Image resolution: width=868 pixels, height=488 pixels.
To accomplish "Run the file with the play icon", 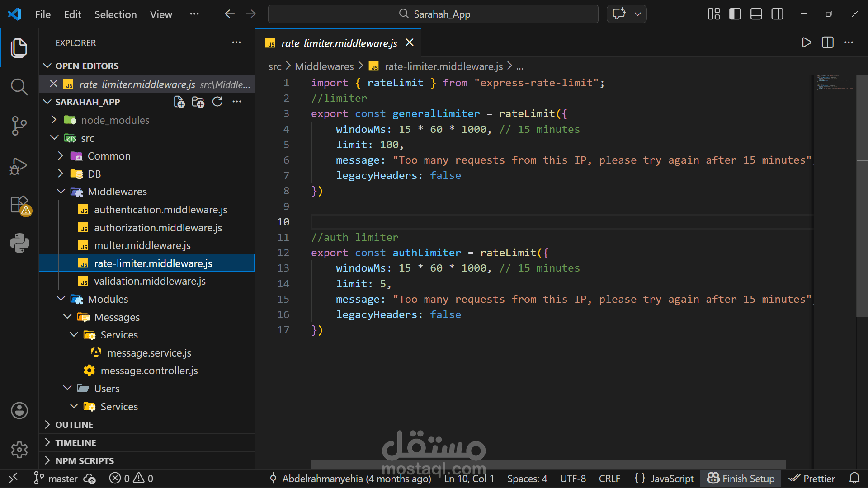I will tap(806, 43).
